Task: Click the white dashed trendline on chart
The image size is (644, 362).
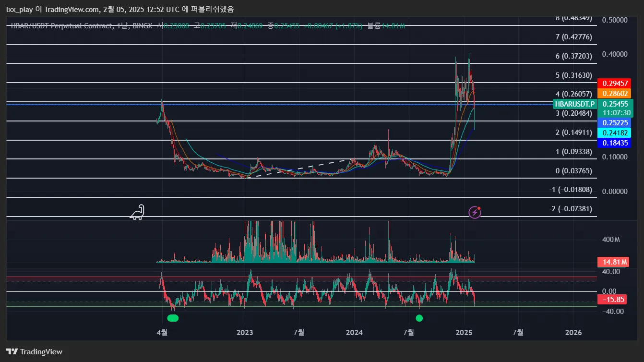Action: tap(299, 169)
